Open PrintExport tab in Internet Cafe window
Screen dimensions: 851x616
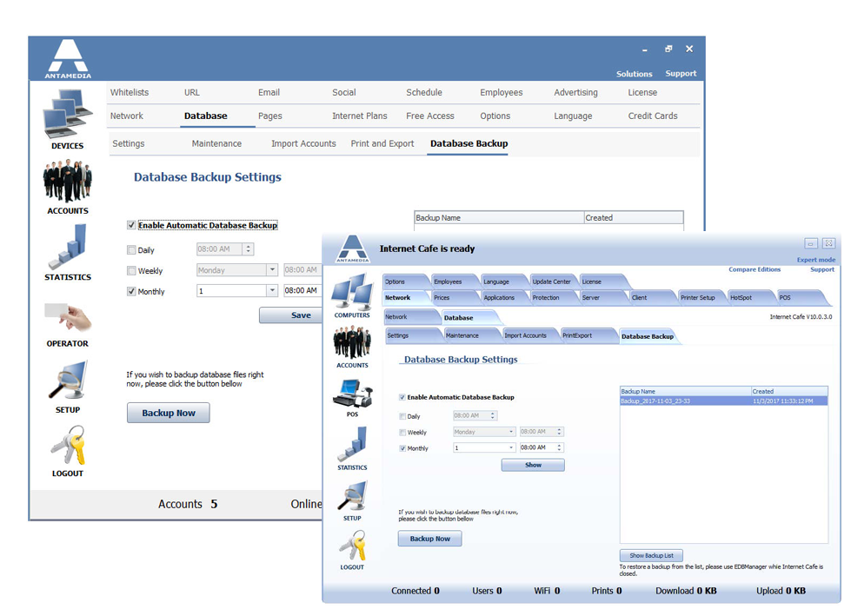point(584,335)
